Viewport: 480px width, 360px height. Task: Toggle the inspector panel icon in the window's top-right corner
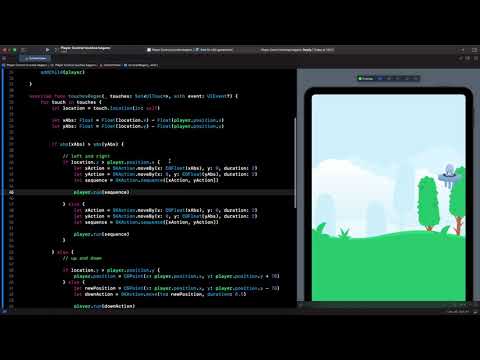(x=475, y=50)
